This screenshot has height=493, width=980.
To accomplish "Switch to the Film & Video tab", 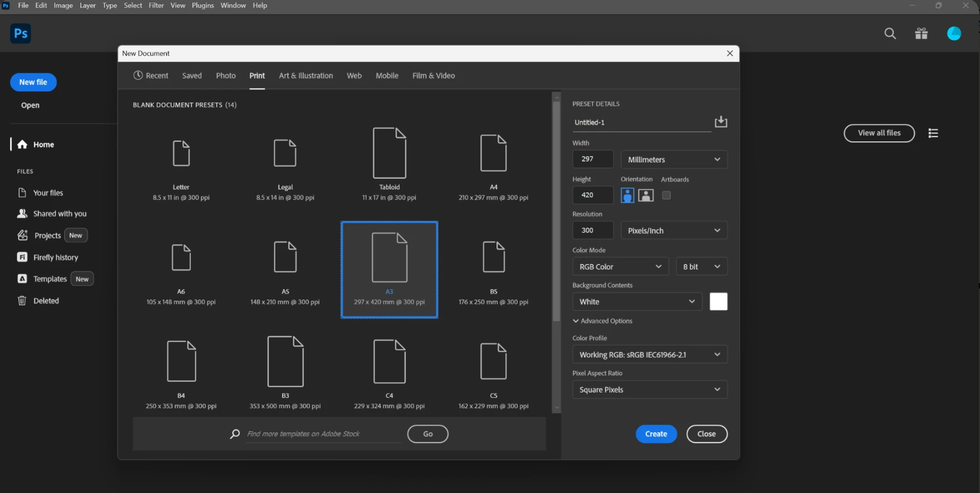I will pyautogui.click(x=434, y=76).
